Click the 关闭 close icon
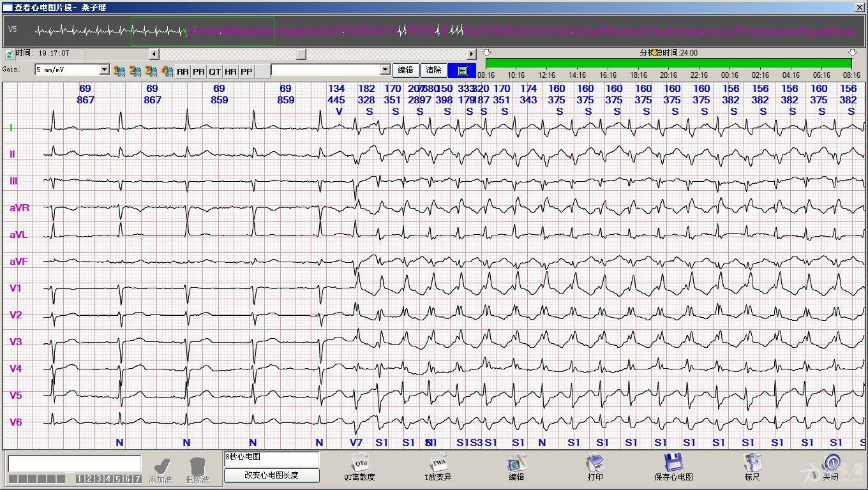 click(x=830, y=466)
